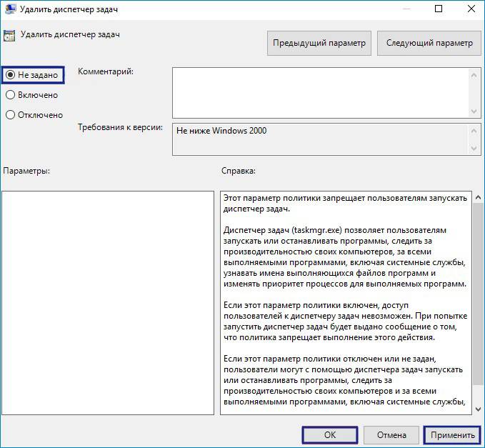Confirm with the OK button
Viewport: 485px width, 448px height.
click(x=330, y=435)
